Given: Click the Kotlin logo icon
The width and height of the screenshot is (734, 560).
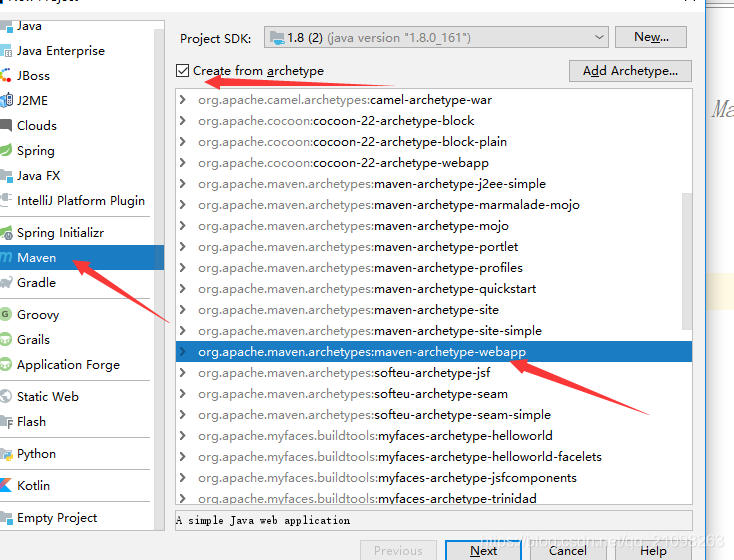Looking at the screenshot, I should (6, 486).
